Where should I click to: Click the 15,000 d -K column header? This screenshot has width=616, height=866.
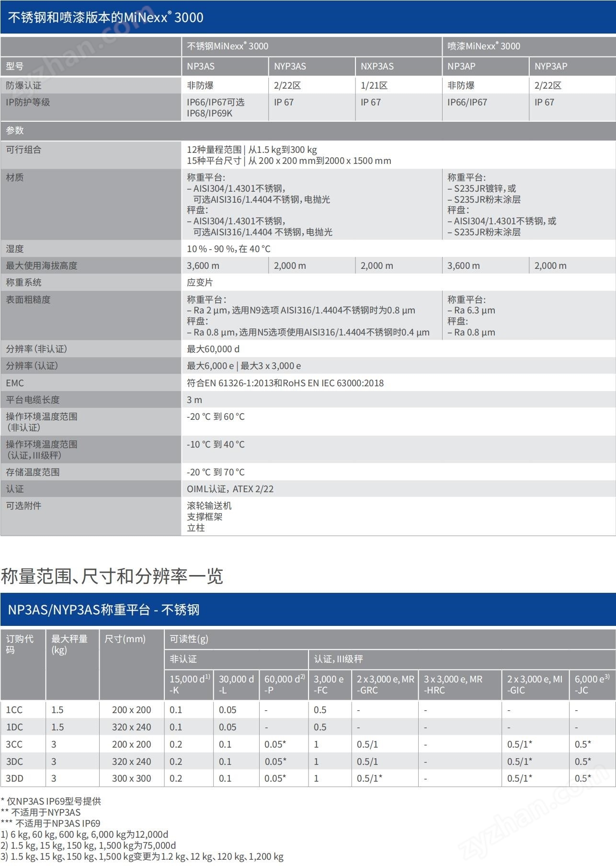pos(190,685)
